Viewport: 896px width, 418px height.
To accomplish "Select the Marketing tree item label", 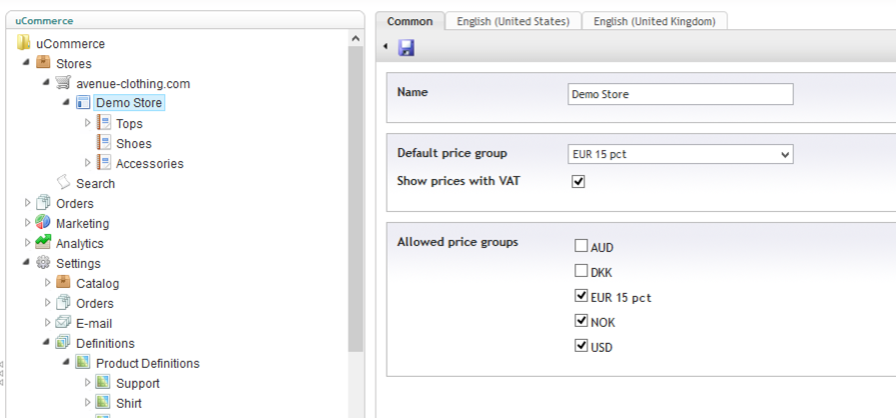I will coord(82,223).
